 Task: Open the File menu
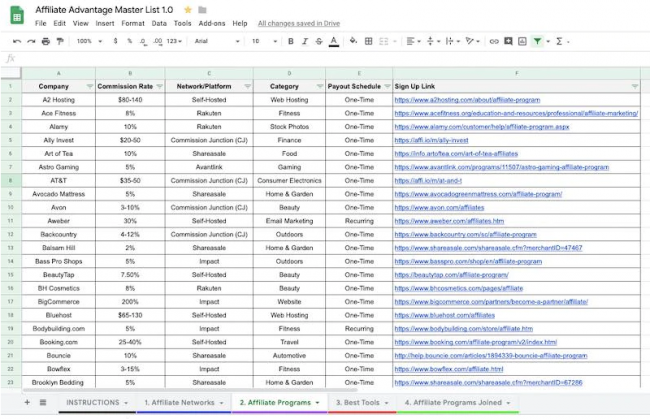click(x=41, y=23)
